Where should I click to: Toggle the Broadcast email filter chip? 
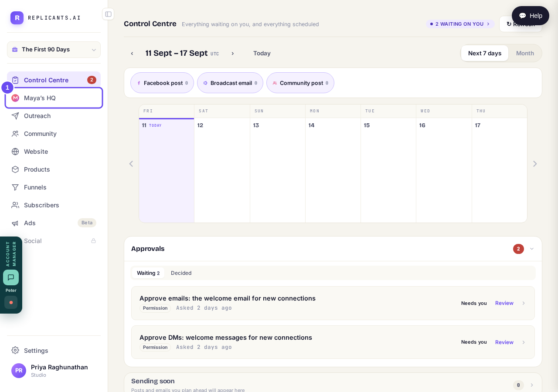tap(230, 83)
